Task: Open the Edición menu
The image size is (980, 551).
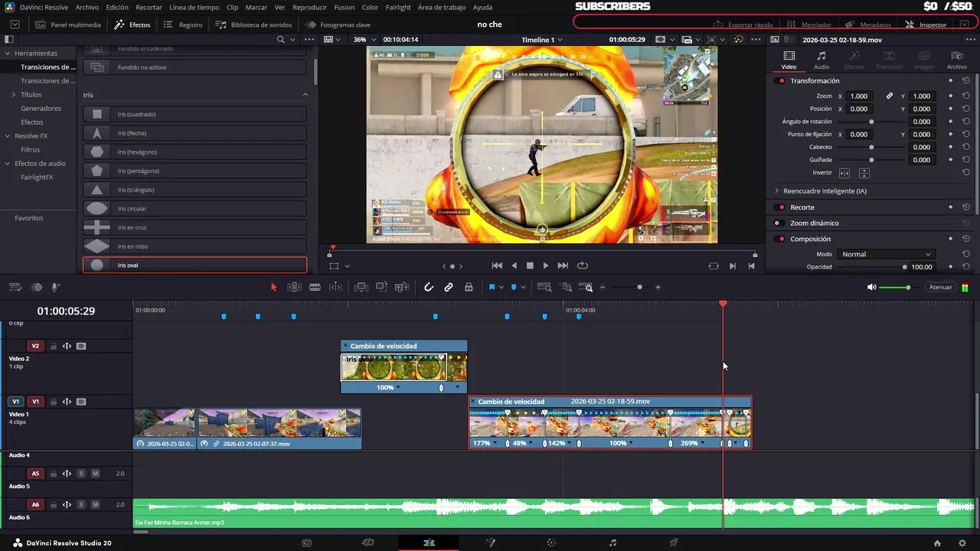Action: tap(117, 7)
